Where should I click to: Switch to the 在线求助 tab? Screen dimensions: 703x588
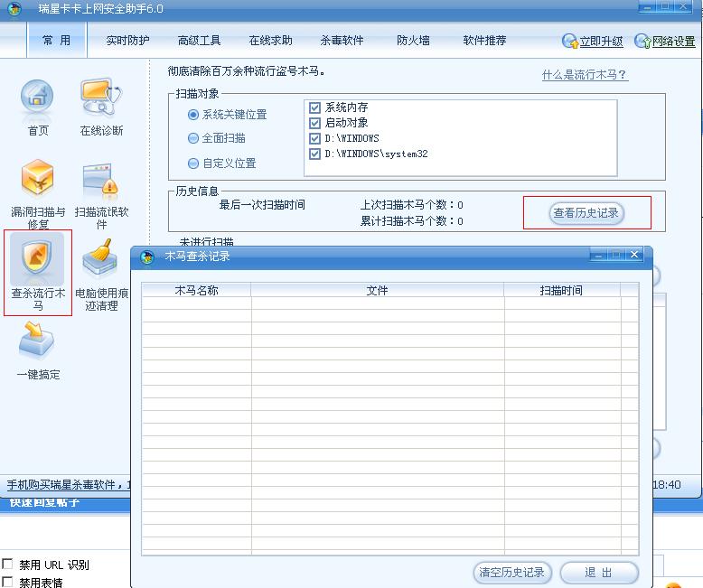[270, 41]
